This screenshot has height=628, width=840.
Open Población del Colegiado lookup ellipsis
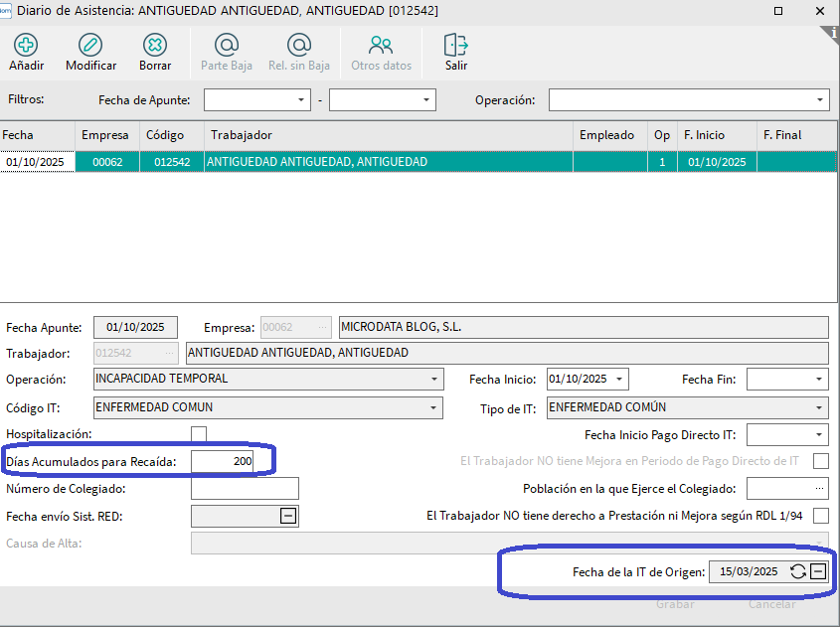[x=819, y=488]
